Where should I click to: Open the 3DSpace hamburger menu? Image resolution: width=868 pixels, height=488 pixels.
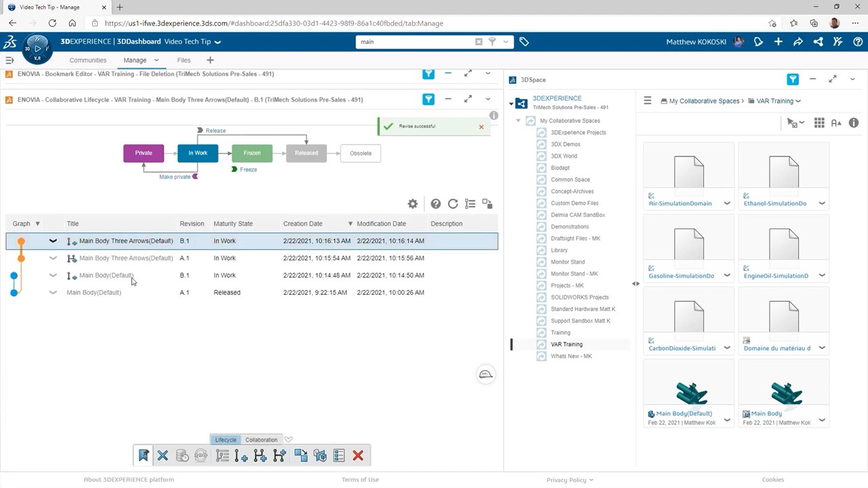648,101
